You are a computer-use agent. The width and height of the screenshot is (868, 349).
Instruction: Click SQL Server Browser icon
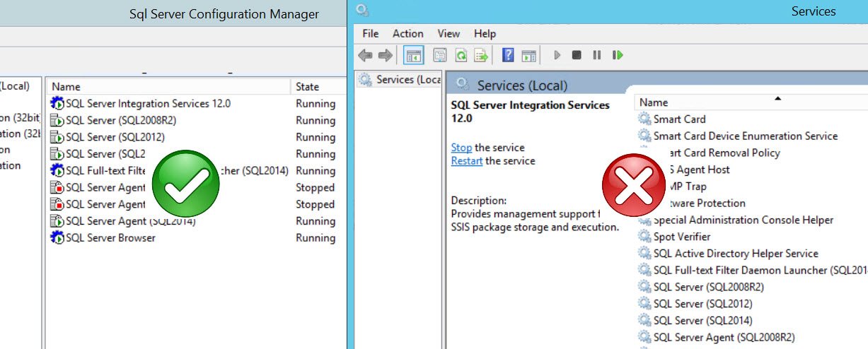click(x=57, y=238)
